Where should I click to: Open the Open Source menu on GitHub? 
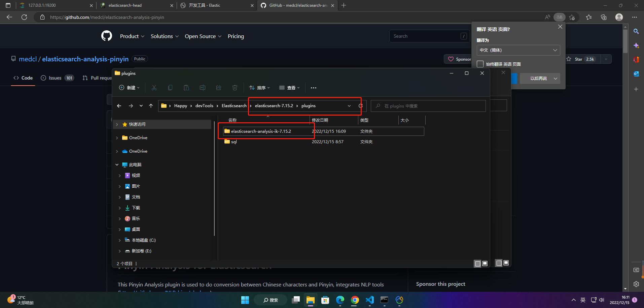point(203,36)
